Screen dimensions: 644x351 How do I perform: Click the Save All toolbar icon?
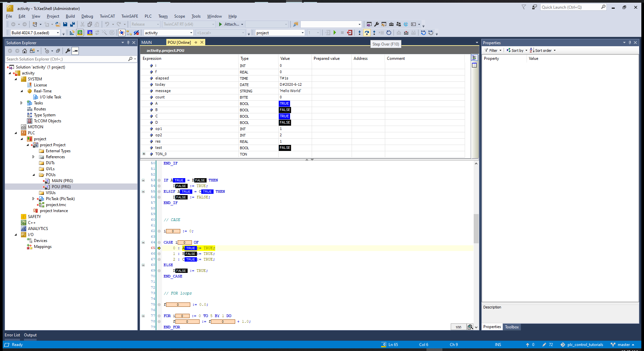[x=72, y=24]
